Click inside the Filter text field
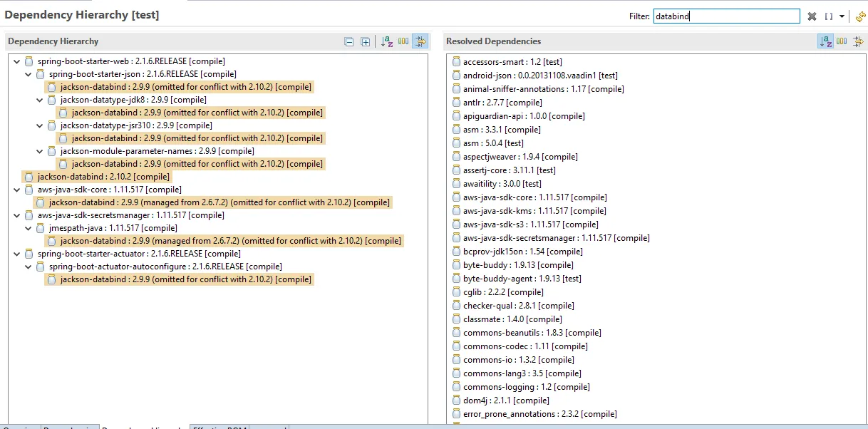 pyautogui.click(x=727, y=16)
